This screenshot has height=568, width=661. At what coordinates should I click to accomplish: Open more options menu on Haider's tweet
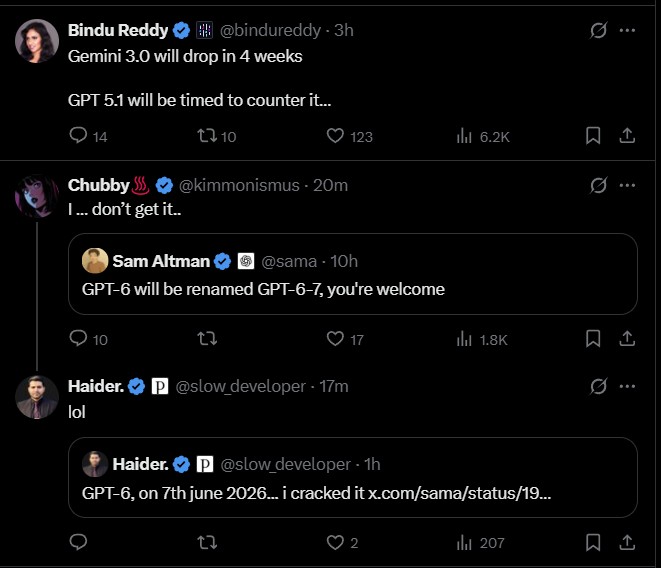pos(627,385)
